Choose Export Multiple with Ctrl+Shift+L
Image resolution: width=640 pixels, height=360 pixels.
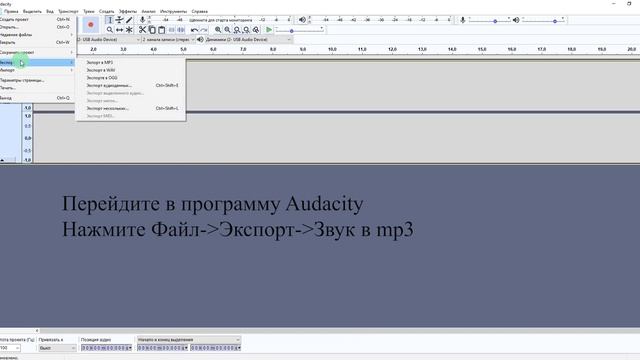click(x=131, y=108)
